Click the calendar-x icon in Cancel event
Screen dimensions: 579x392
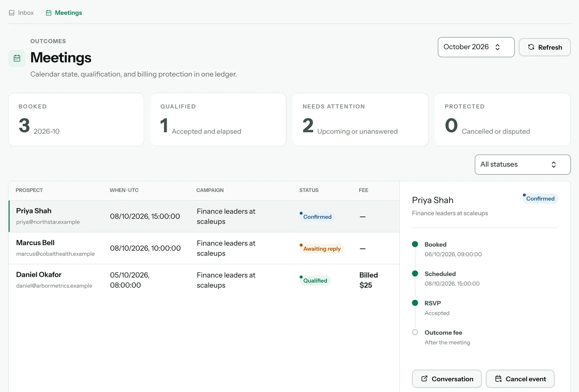coord(498,379)
